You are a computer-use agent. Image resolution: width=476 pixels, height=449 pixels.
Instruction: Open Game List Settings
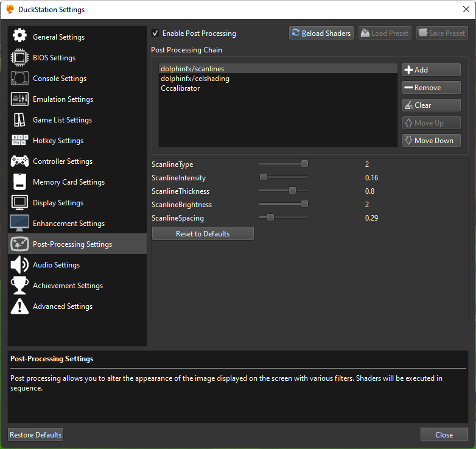(77, 119)
